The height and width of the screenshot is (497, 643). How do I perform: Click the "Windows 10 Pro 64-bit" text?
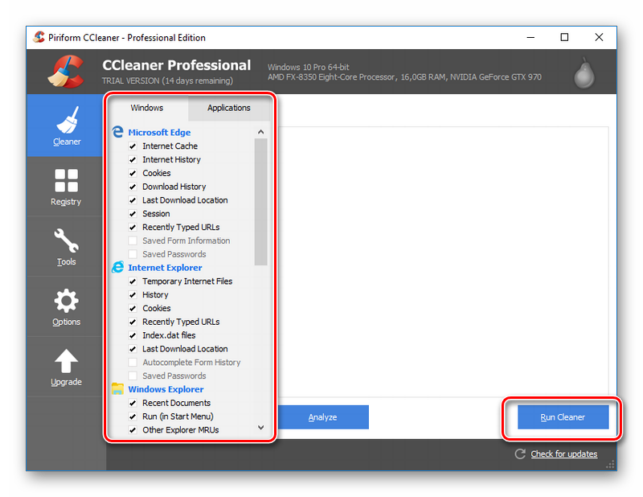(308, 67)
